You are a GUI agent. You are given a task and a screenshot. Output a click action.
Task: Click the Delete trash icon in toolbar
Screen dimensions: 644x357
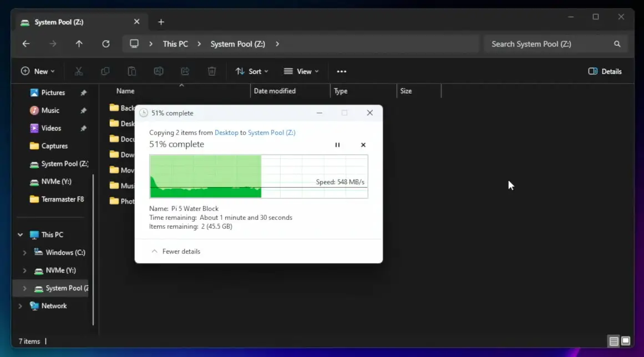click(212, 71)
